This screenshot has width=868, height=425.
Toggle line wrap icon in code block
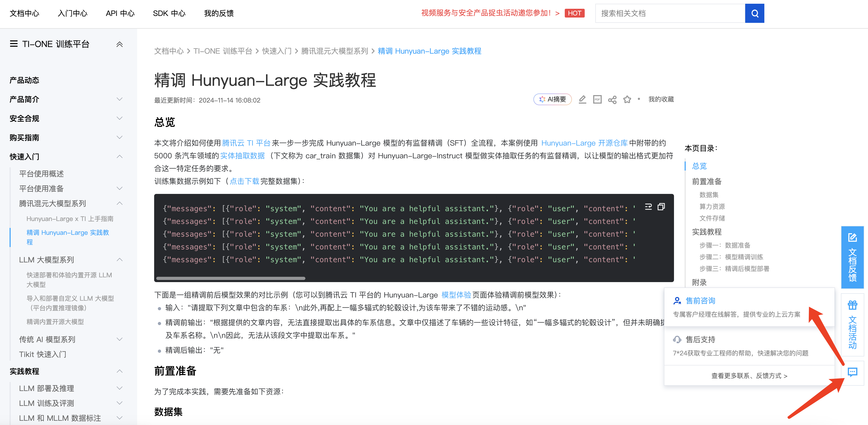click(x=648, y=206)
